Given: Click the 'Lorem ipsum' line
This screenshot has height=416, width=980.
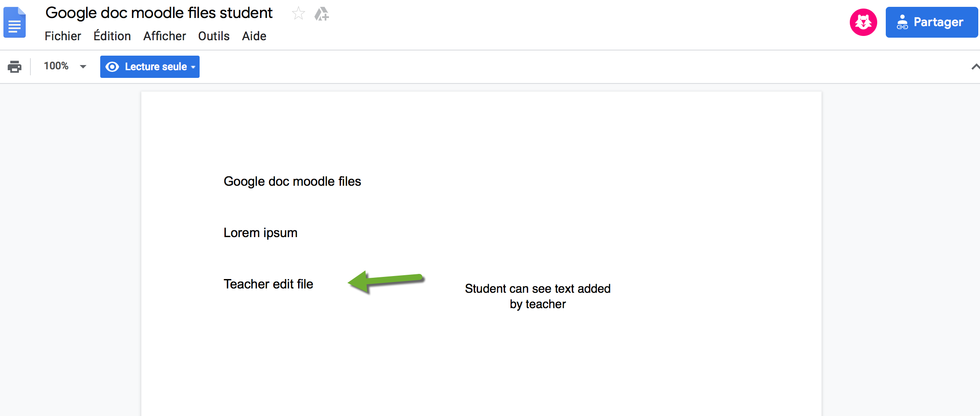Looking at the screenshot, I should (260, 233).
